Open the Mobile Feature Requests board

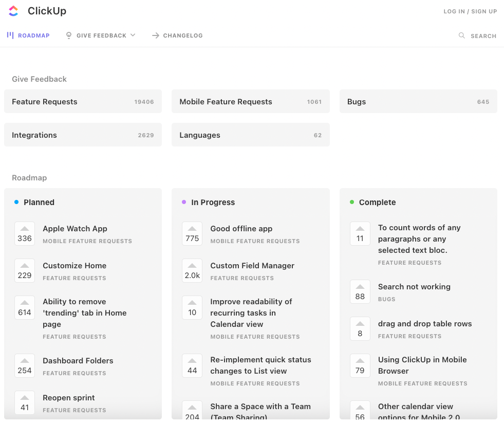[251, 102]
